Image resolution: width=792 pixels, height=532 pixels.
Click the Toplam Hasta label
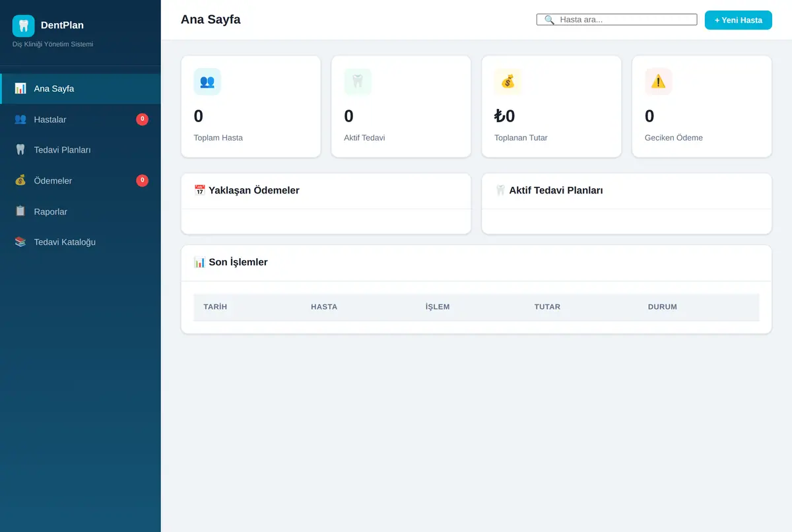click(x=218, y=138)
